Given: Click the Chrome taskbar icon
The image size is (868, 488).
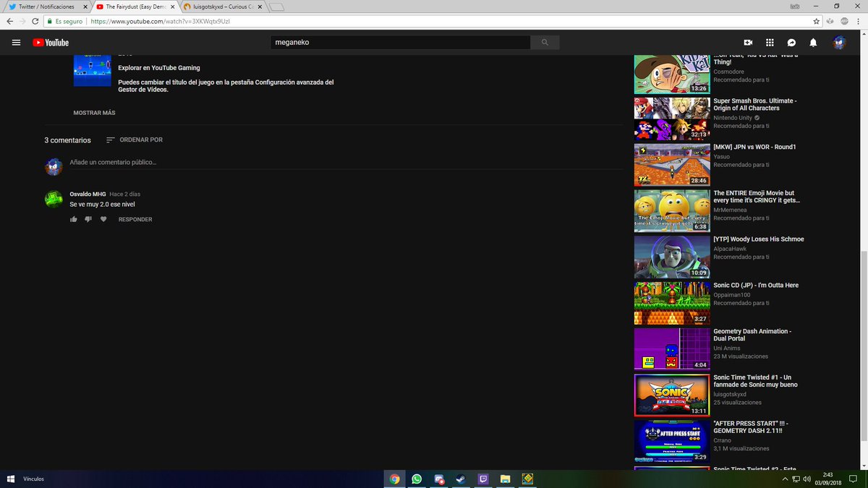Looking at the screenshot, I should point(394,479).
